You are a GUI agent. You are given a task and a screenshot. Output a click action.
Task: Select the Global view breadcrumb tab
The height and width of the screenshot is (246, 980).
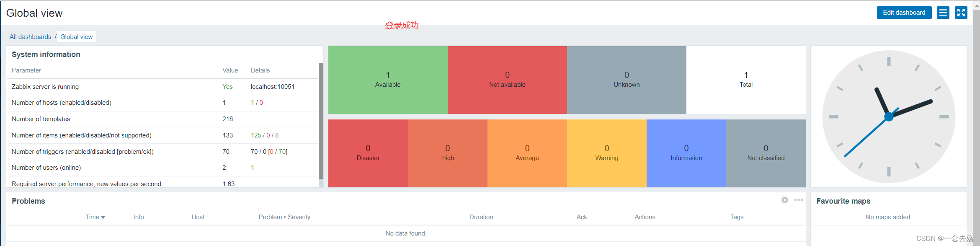[77, 37]
